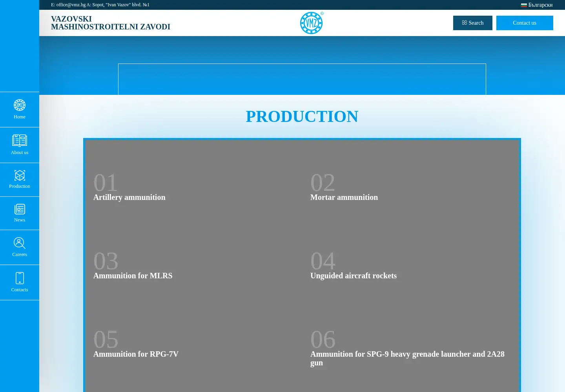
Task: Click the Production sidebar label
Action: (x=20, y=186)
